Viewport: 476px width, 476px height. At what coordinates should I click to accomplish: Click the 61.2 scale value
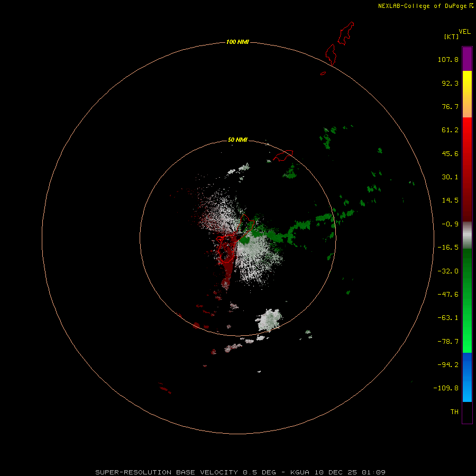pos(450,130)
